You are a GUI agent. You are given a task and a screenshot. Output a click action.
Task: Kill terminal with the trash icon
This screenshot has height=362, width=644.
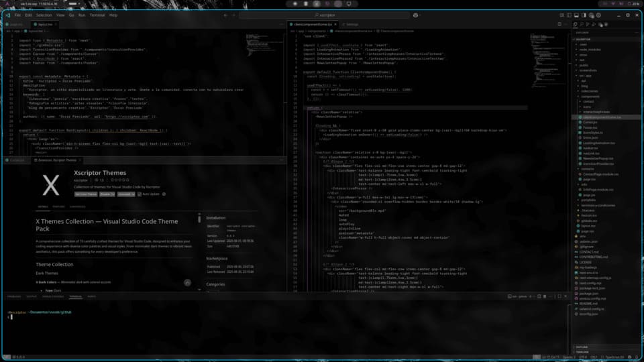(545, 296)
